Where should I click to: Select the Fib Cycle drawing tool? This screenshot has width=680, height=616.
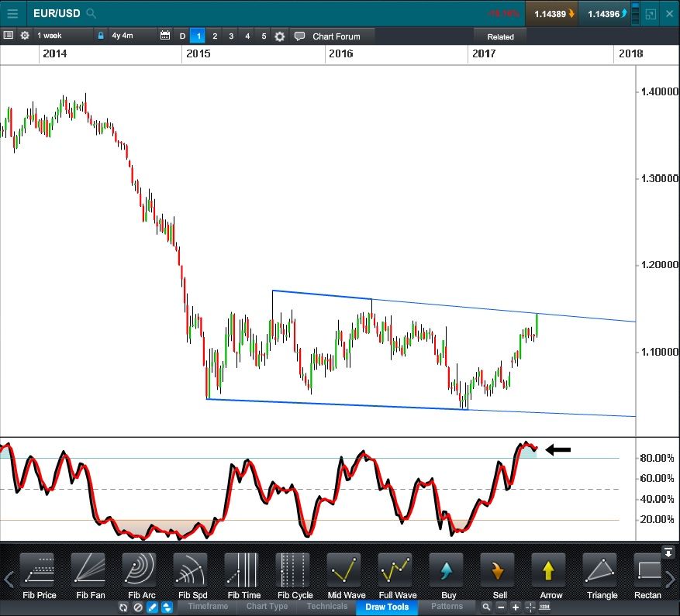coord(295,576)
